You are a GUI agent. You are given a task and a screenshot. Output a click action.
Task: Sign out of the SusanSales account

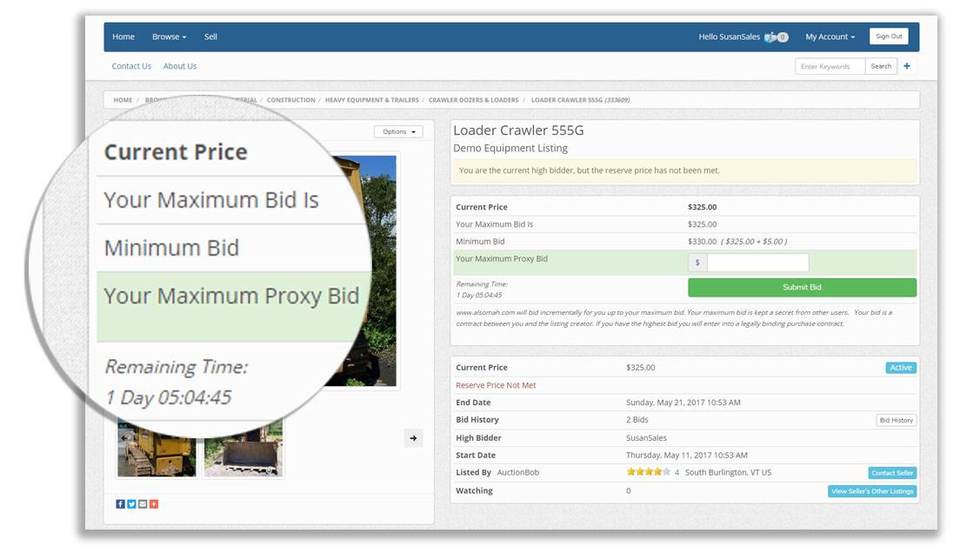[889, 36]
